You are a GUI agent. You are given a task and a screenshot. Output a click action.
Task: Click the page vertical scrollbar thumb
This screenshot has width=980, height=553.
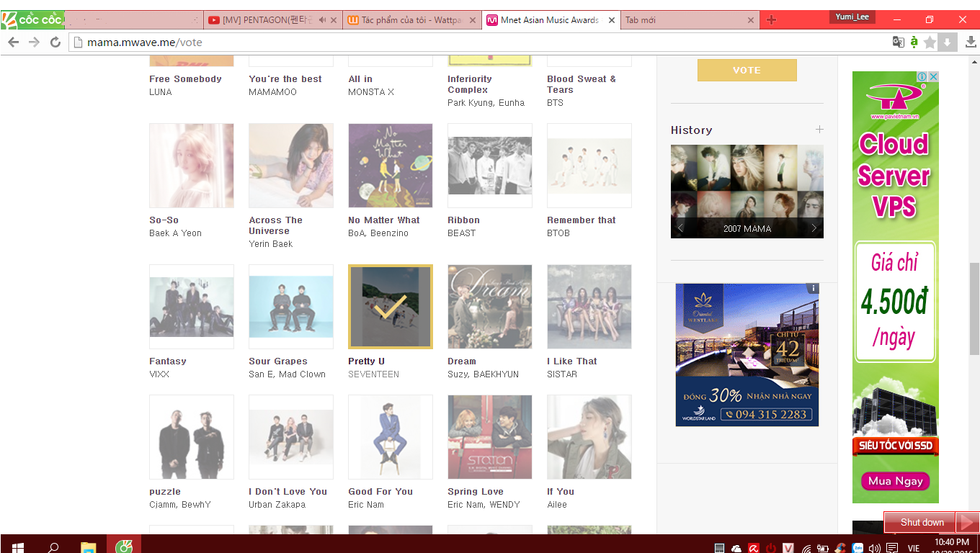pos(974,310)
